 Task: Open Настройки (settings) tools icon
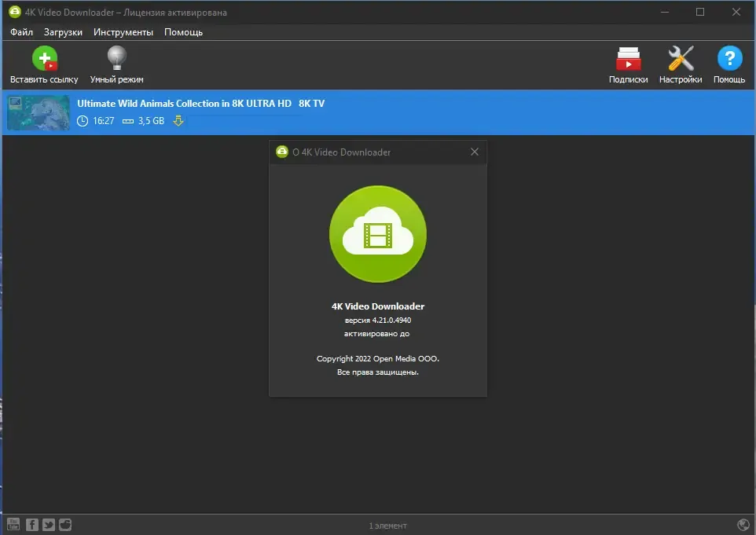681,58
